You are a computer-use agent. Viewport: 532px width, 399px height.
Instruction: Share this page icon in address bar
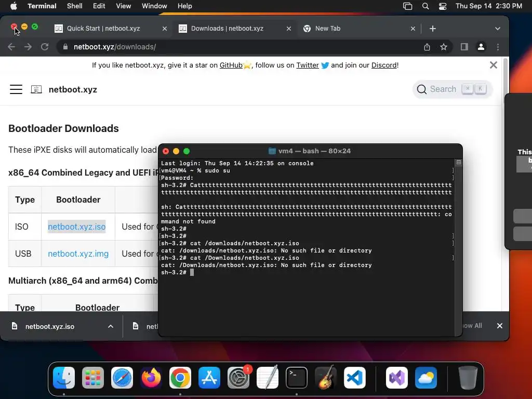[x=427, y=47]
